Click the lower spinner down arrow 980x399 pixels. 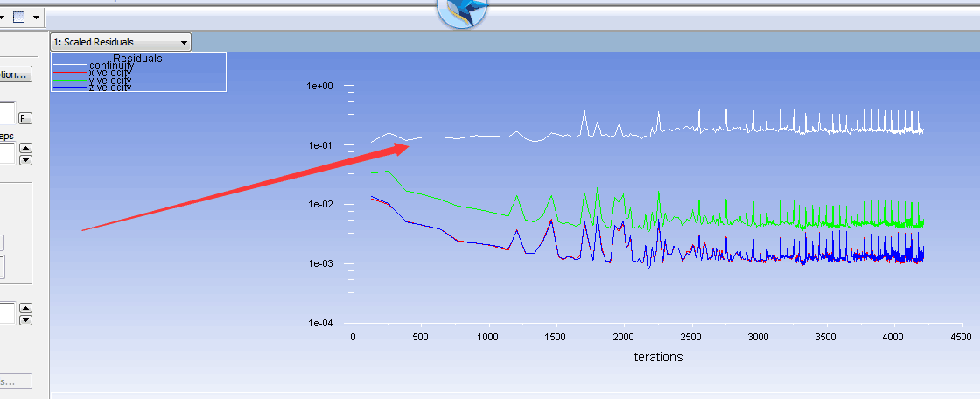point(25,319)
